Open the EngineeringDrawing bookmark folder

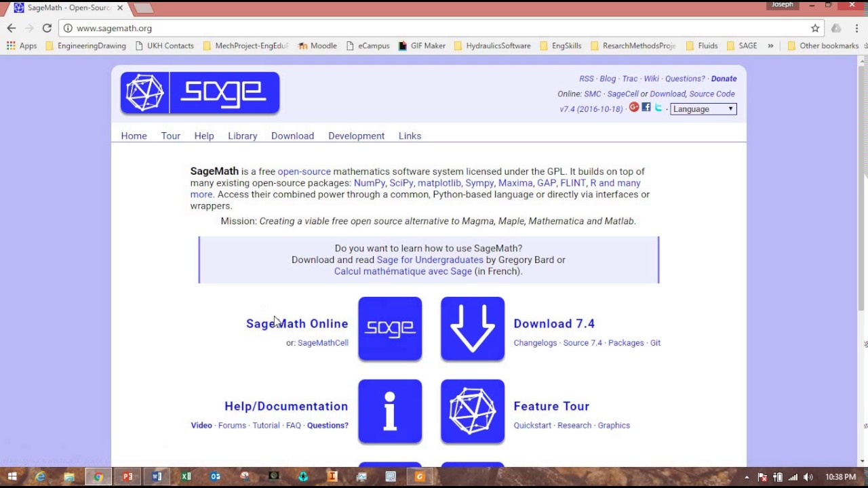tap(85, 45)
